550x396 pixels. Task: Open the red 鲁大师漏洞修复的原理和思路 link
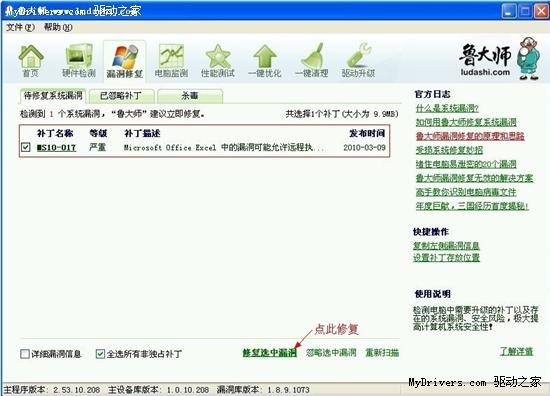tap(470, 136)
